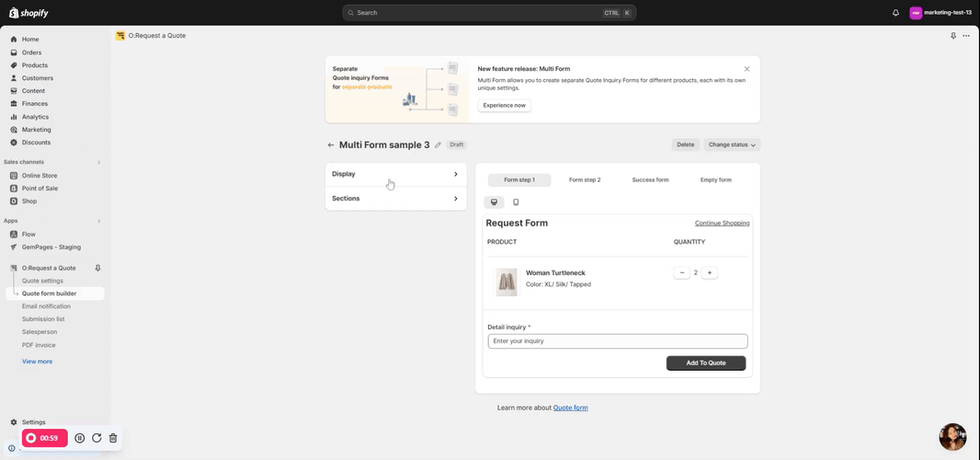Click the Experience now button

[504, 106]
